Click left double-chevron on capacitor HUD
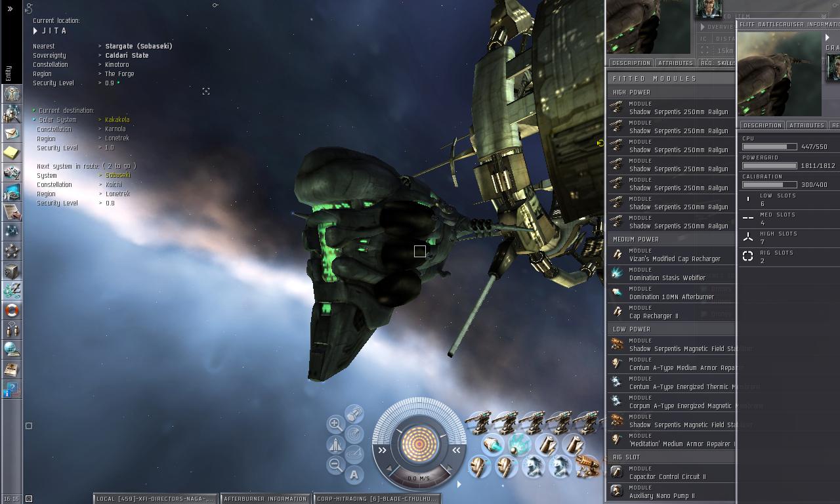 [x=383, y=451]
